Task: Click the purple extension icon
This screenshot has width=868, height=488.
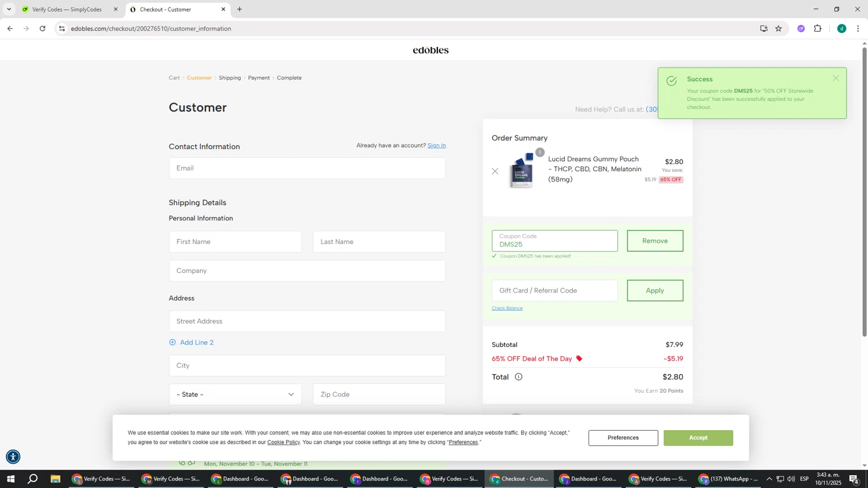Action: pos(801,28)
